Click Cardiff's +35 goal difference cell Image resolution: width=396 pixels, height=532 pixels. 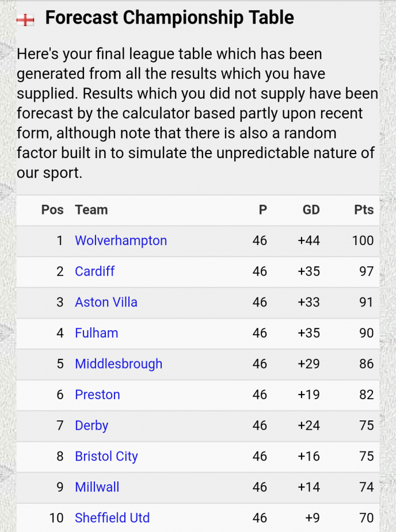point(309,271)
